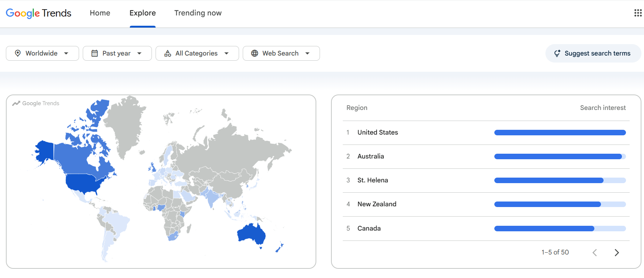Image resolution: width=644 pixels, height=278 pixels.
Task: Click the St. Helena search interest bar
Action: pyautogui.click(x=560, y=180)
